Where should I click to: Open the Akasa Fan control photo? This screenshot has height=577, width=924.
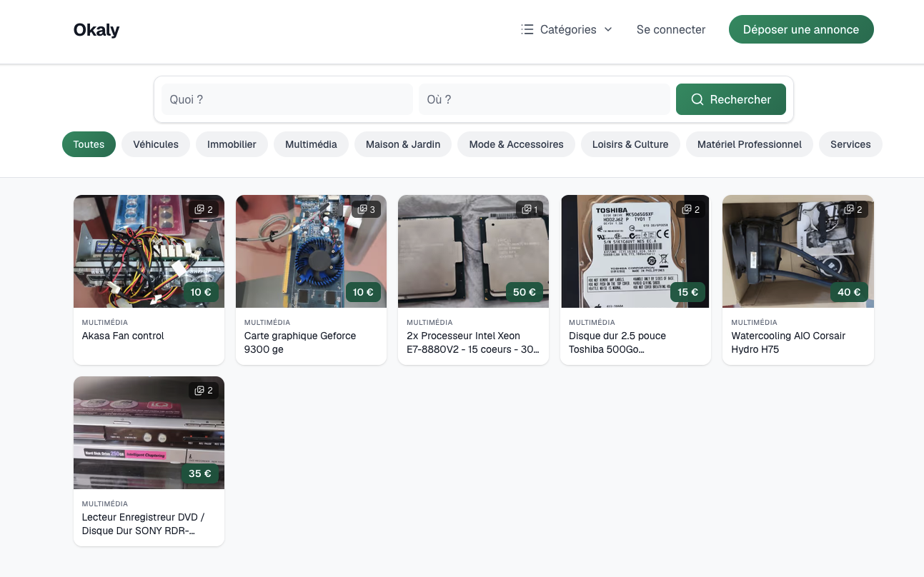click(x=149, y=251)
